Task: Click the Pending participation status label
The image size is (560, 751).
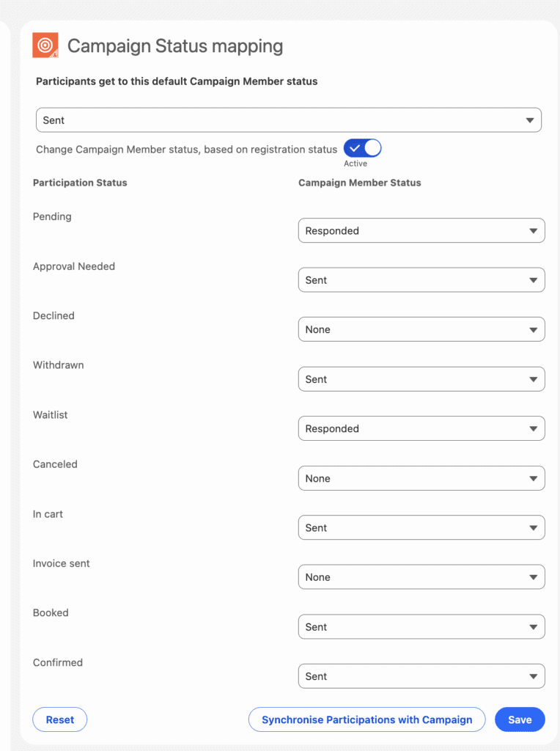Action: tap(52, 217)
